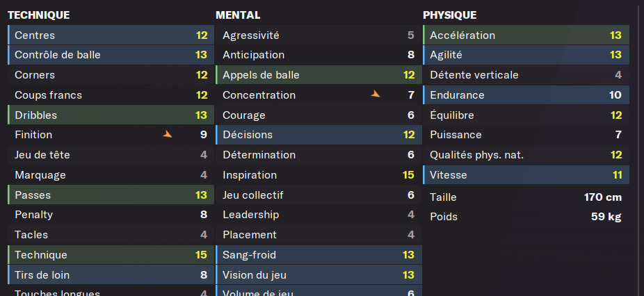The width and height of the screenshot is (644, 296).
Task: Click the Dribbles attribute row
Action: [x=111, y=115]
